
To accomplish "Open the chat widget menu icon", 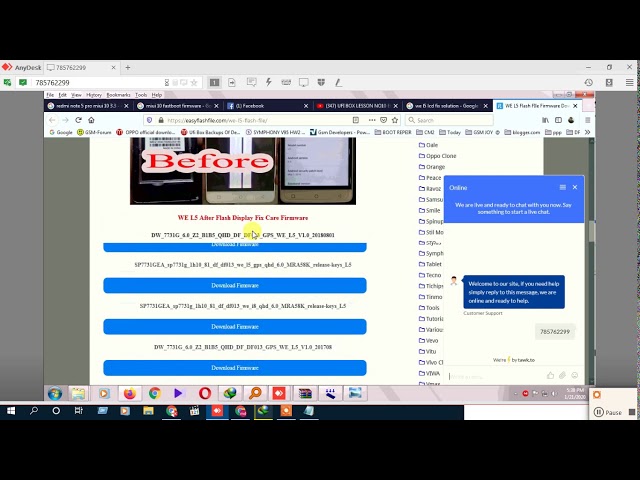I will (x=562, y=187).
